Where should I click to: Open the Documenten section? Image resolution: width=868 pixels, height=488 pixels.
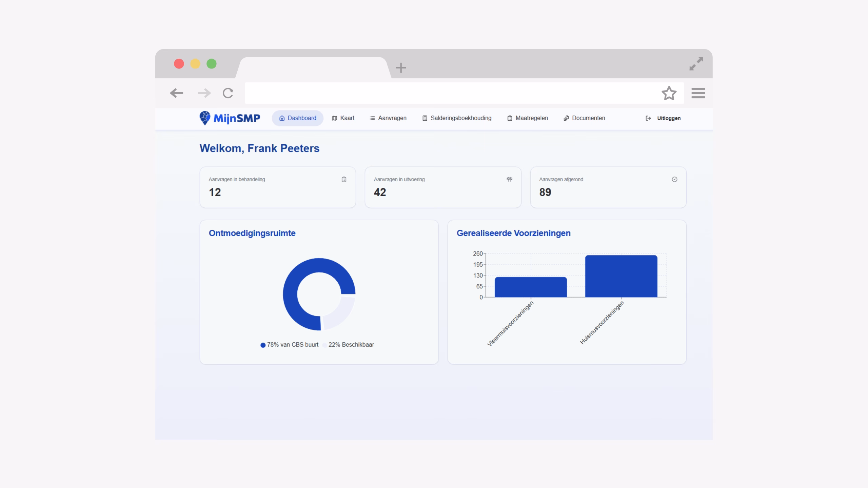click(x=584, y=118)
